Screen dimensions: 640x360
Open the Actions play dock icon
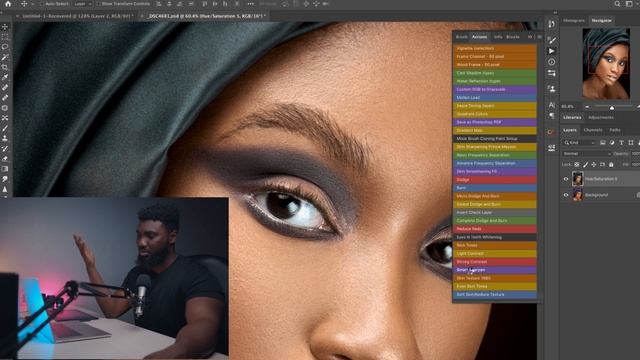pyautogui.click(x=551, y=51)
